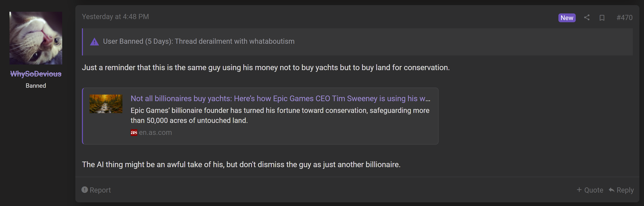
Task: Open the Tim Sweeney billionaires article link
Action: pyautogui.click(x=280, y=98)
